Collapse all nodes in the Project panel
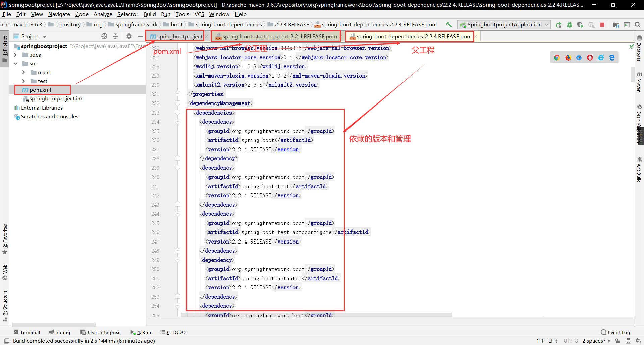 pos(115,36)
